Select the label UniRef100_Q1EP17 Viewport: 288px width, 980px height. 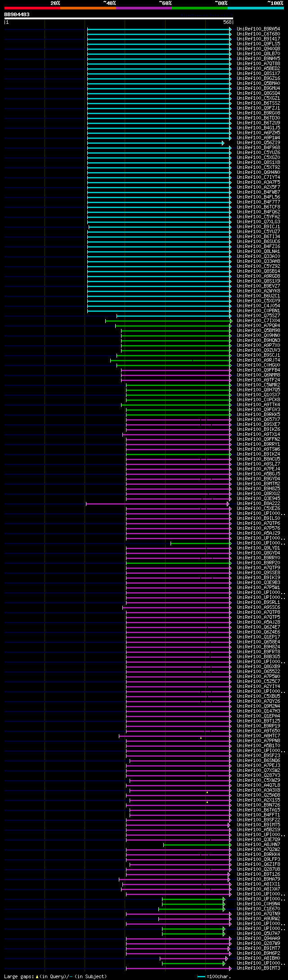[258, 637]
